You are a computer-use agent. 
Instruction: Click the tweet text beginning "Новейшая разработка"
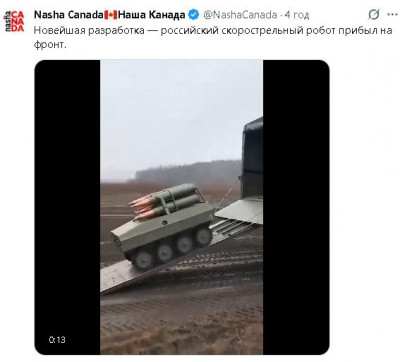coord(213,37)
